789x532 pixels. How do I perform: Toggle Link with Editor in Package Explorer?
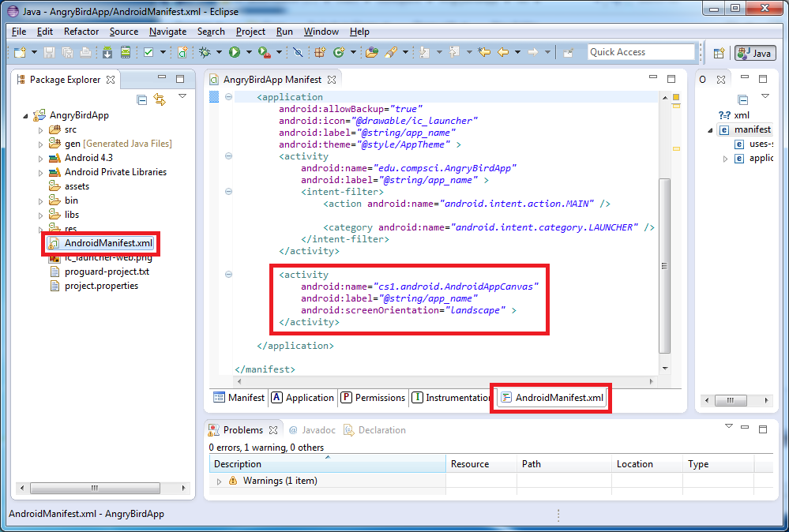coord(160,99)
